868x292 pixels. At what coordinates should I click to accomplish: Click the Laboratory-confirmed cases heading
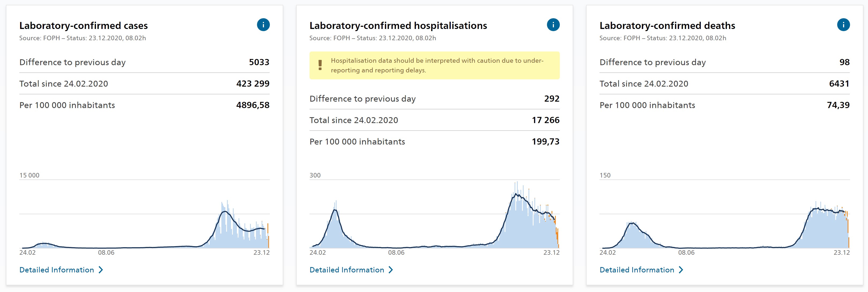tap(84, 26)
